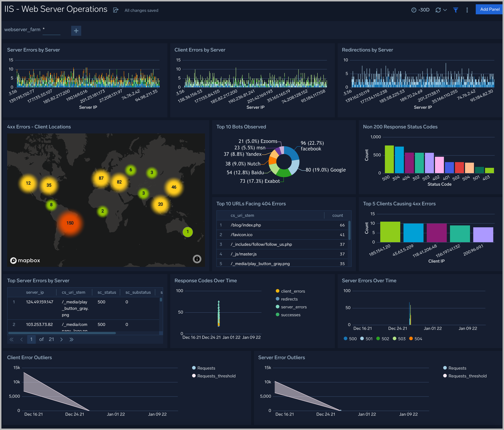Click the map info icon
The image size is (504, 430).
197,259
